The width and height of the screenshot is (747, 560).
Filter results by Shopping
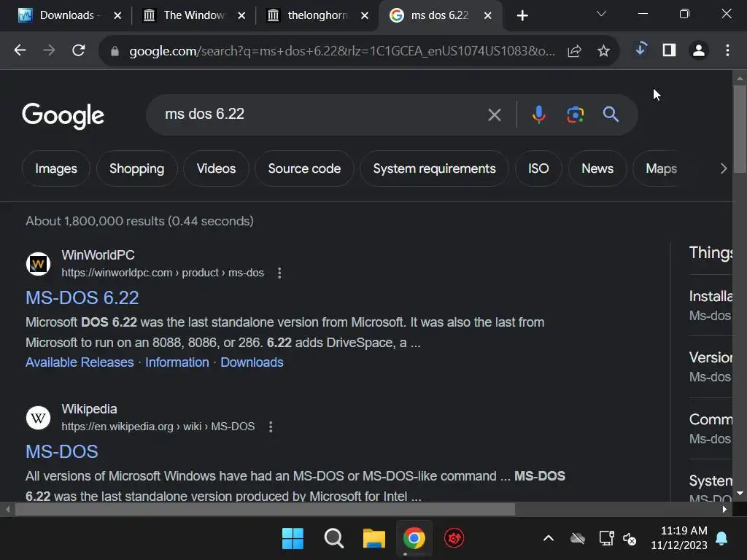click(x=136, y=168)
